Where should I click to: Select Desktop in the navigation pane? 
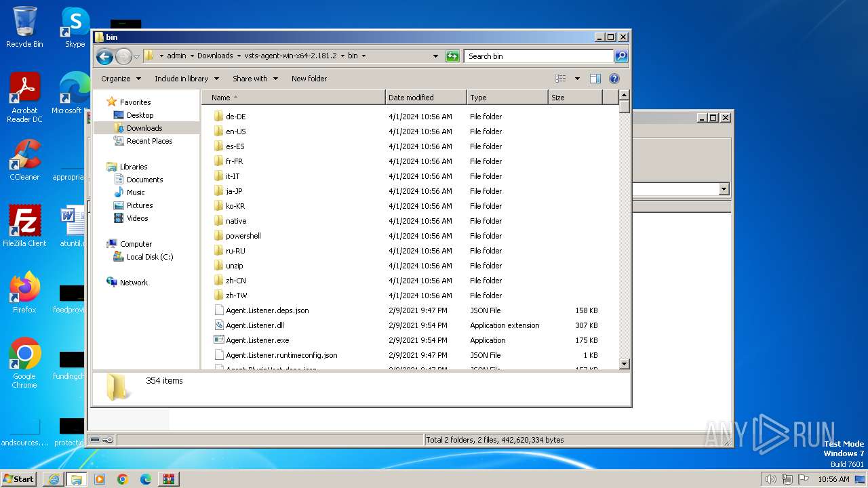click(x=140, y=115)
